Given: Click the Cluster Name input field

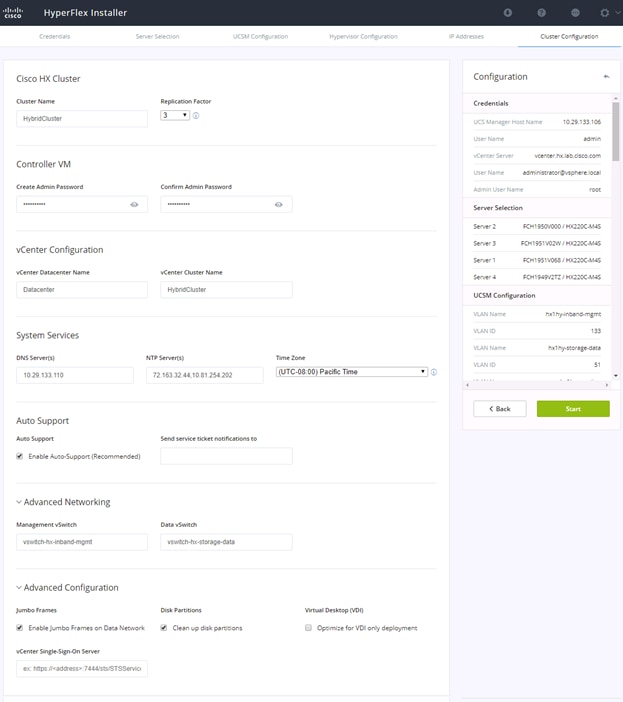Looking at the screenshot, I should click(x=82, y=119).
